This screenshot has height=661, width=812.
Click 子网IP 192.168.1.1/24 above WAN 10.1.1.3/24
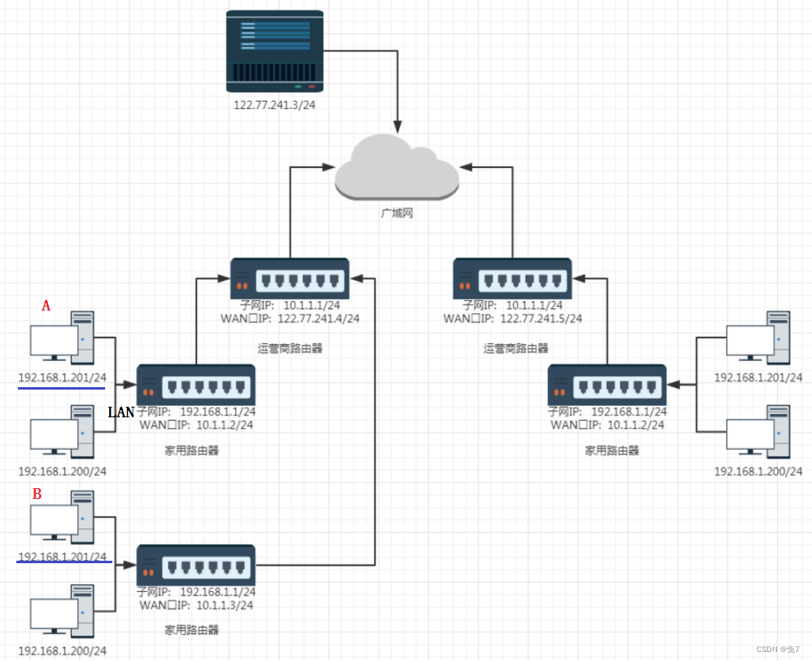(196, 592)
